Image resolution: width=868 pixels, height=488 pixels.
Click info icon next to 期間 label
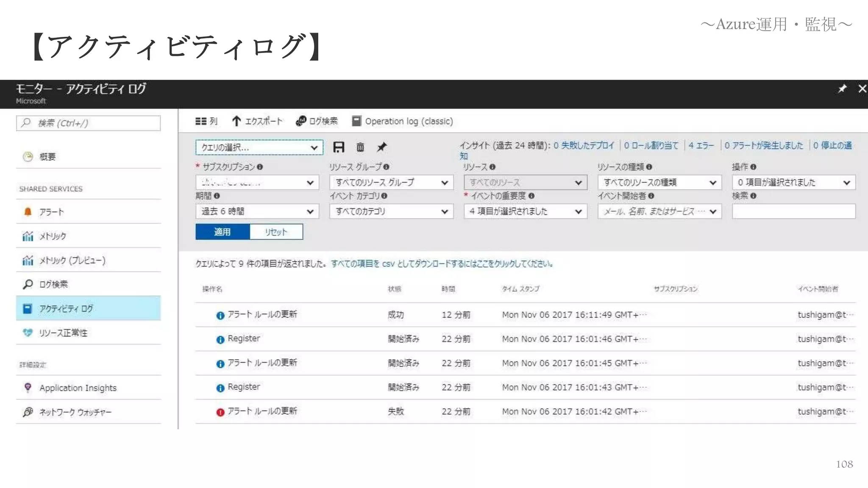point(217,196)
